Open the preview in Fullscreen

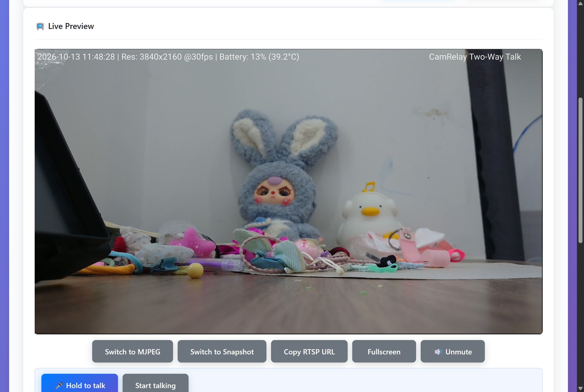(384, 352)
